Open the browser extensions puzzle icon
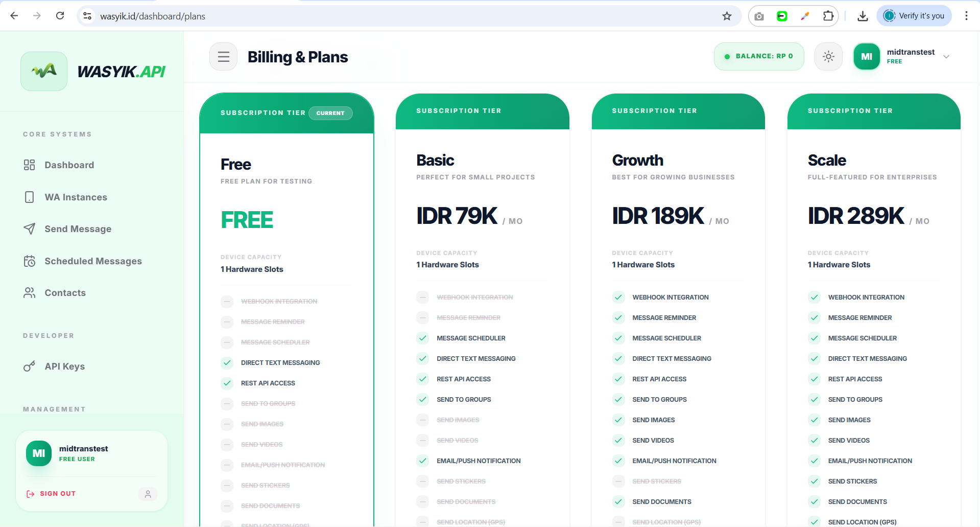Screen dimensions: 980x527 point(828,16)
